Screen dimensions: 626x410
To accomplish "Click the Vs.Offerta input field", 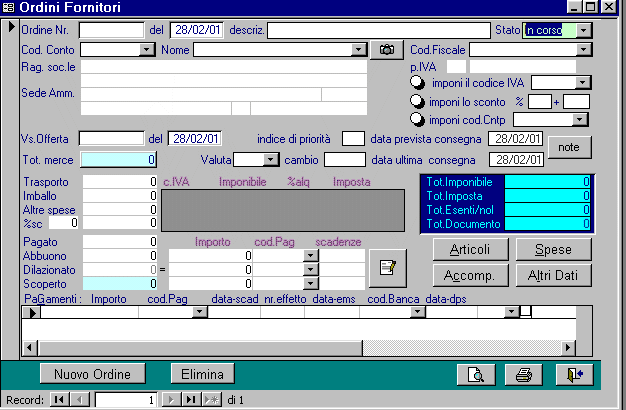I will tap(111, 139).
